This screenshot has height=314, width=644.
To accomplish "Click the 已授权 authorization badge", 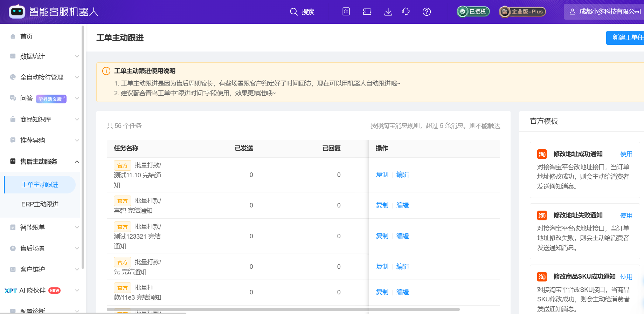I will click(473, 12).
